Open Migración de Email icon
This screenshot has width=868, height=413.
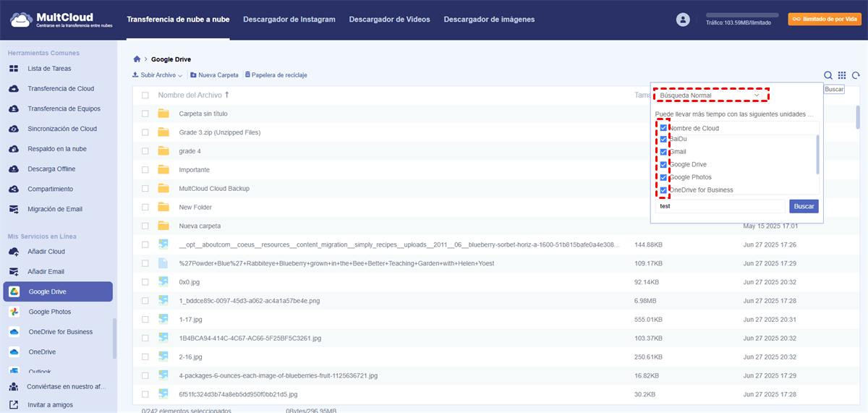point(14,209)
